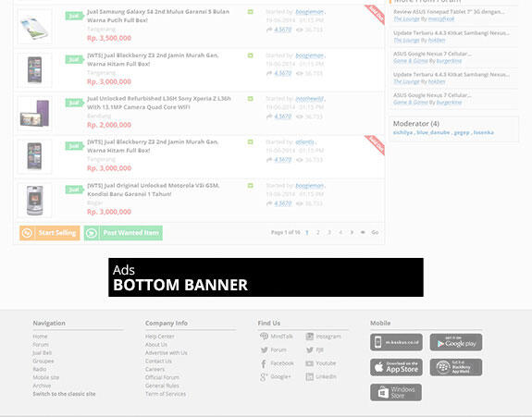The width and height of the screenshot is (532, 417).
Task: Click the Google Play download badge
Action: [x=455, y=342]
